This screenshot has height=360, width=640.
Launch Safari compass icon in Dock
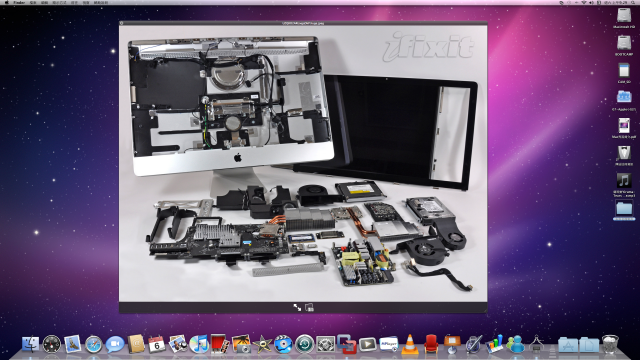(93, 345)
